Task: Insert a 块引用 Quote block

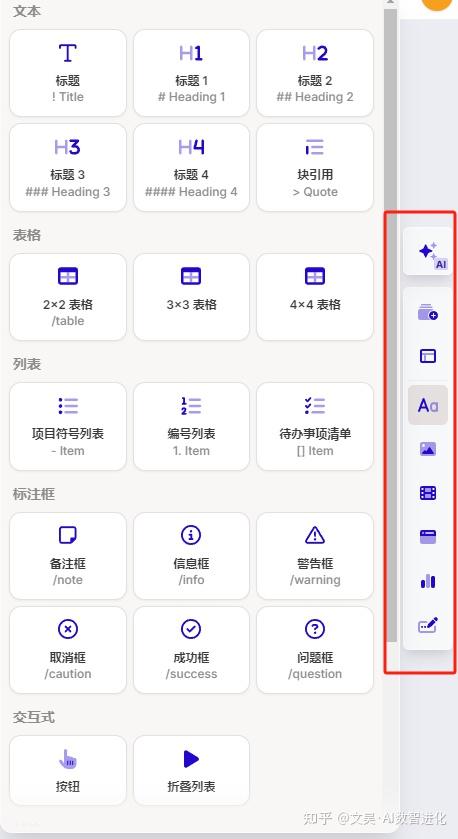Action: [315, 167]
